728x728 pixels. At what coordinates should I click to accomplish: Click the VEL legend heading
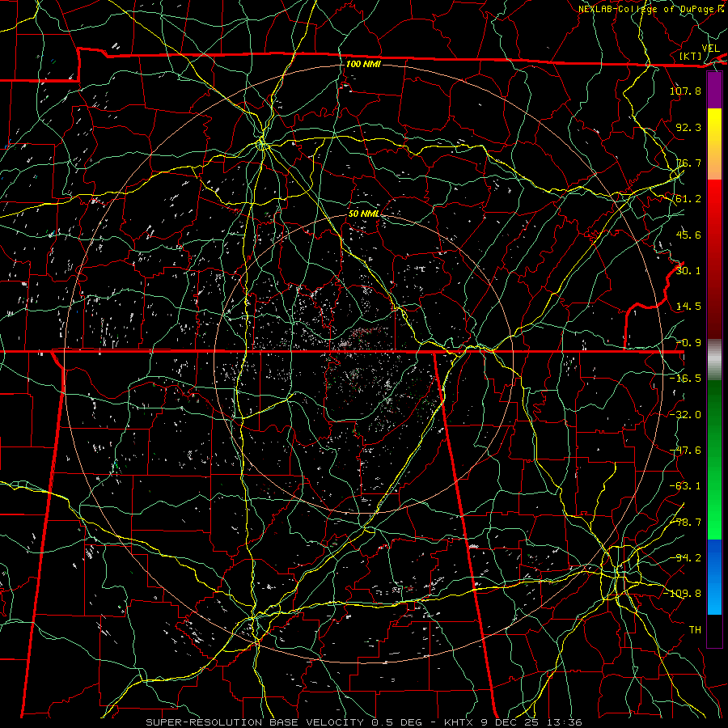click(x=710, y=49)
